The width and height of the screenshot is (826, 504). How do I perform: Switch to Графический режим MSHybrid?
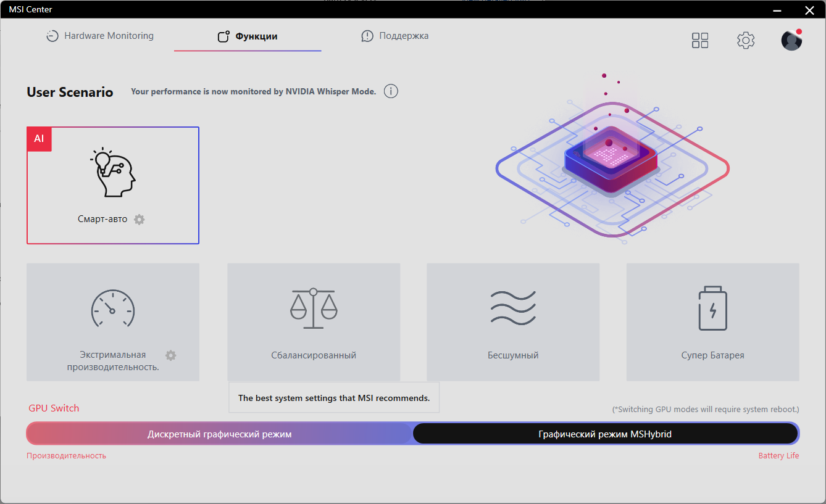[x=605, y=434]
